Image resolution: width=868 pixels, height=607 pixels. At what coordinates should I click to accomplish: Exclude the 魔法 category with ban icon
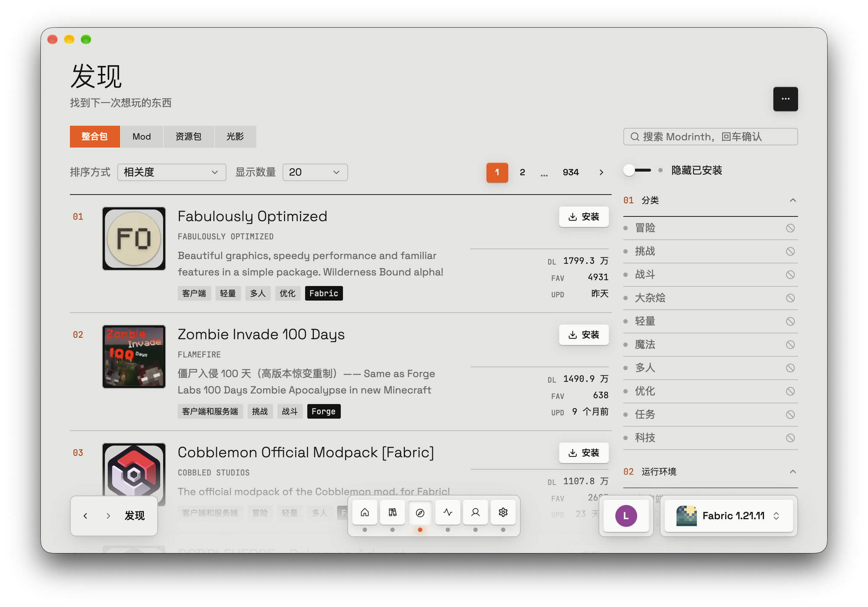click(790, 345)
